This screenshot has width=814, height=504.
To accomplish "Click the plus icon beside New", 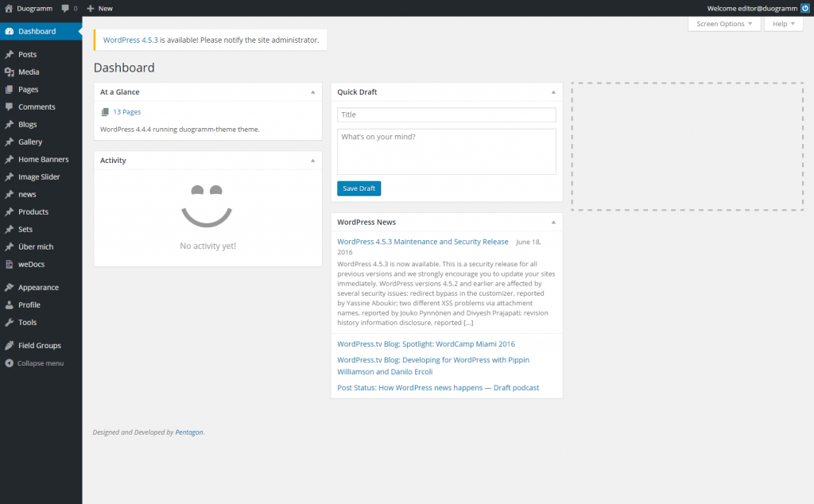I will pos(91,8).
